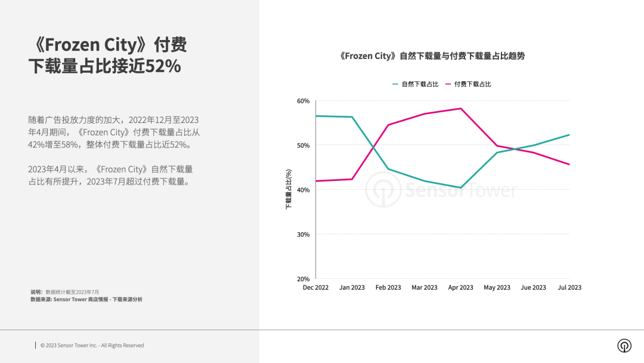Click the Sensor Tower watermark in chart
644x363 pixels.
(441, 189)
